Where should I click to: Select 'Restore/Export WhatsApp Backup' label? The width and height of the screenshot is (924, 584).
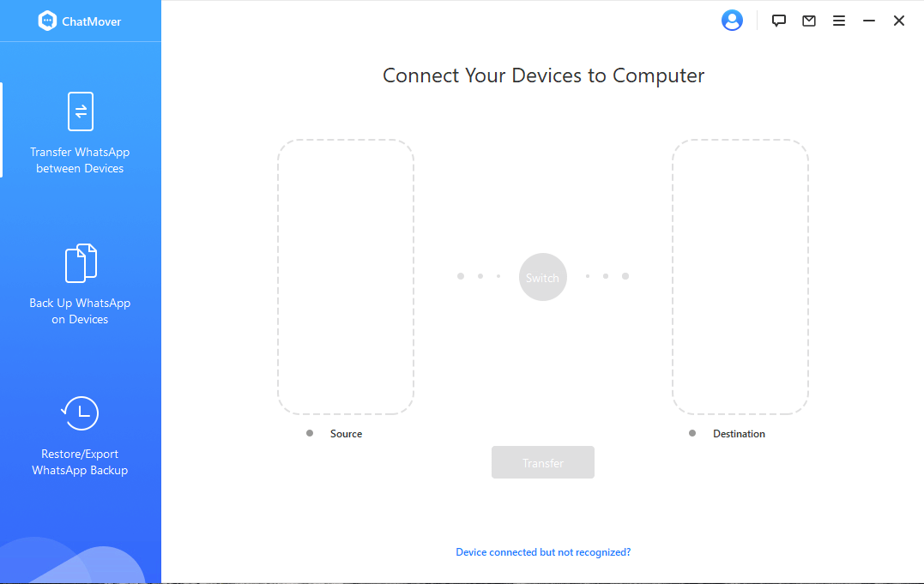tap(80, 462)
